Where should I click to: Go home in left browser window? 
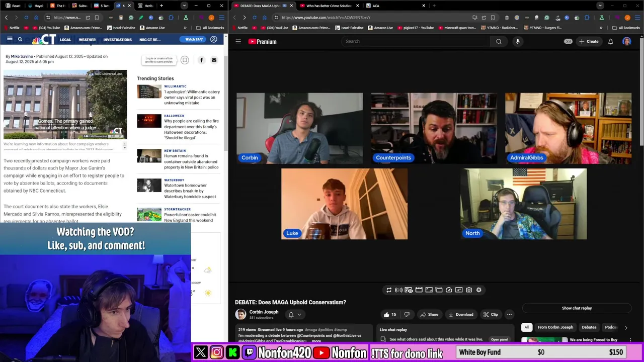36,18
